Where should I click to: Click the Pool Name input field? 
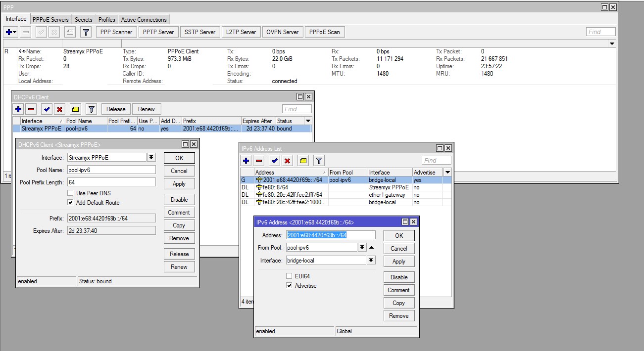click(x=111, y=170)
